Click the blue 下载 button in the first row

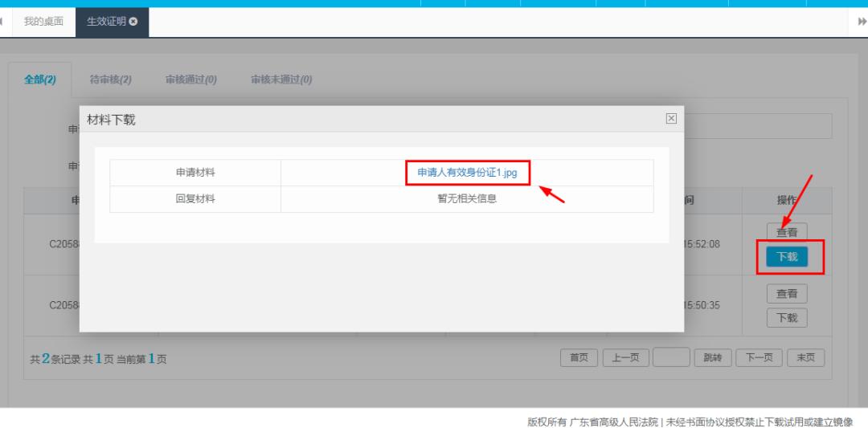tap(787, 257)
